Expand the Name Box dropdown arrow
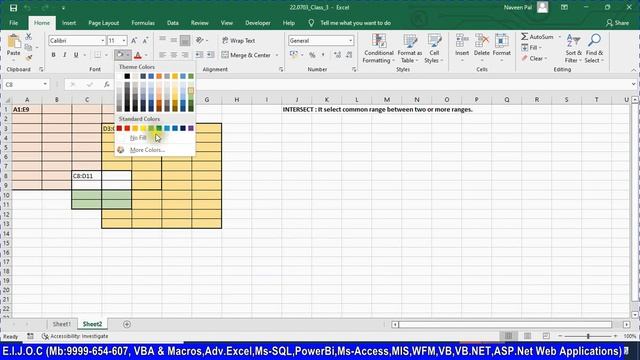The height and width of the screenshot is (360, 640). pos(45,84)
